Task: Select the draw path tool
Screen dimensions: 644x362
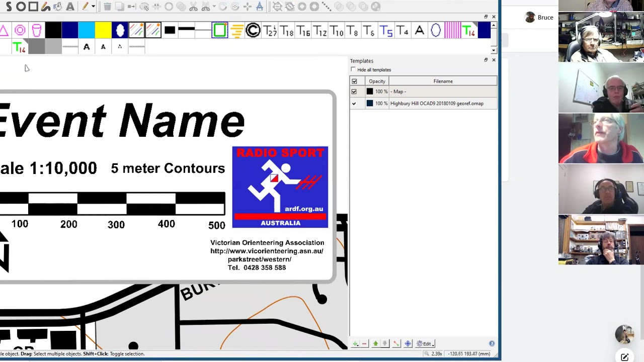Action: [x=9, y=7]
